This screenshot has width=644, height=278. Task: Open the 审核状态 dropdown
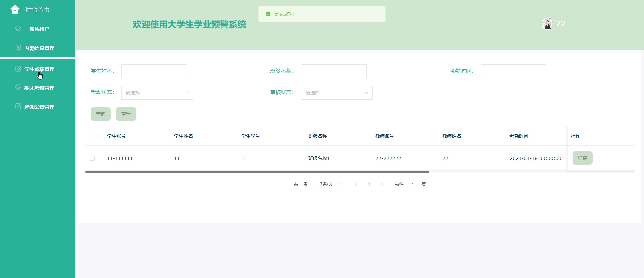click(336, 93)
